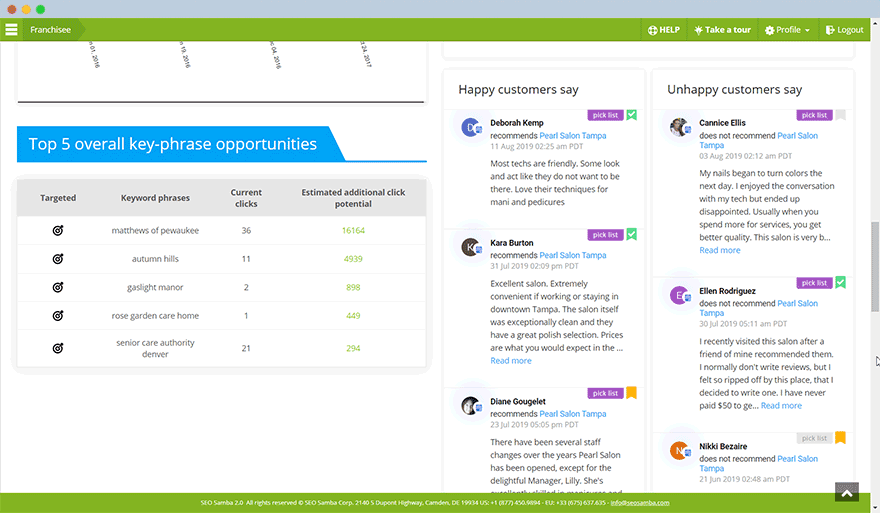Image resolution: width=880 pixels, height=513 pixels.
Task: Open the HELP menu item
Action: click(x=663, y=30)
